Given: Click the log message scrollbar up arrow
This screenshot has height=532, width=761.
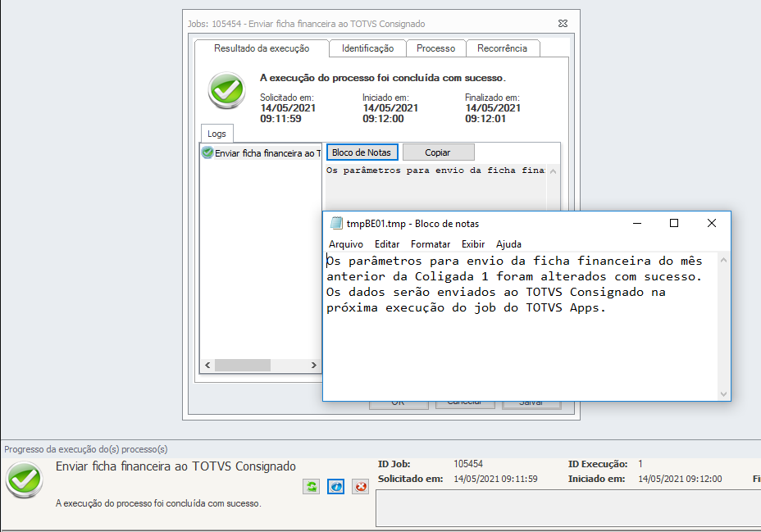Looking at the screenshot, I should [x=553, y=171].
